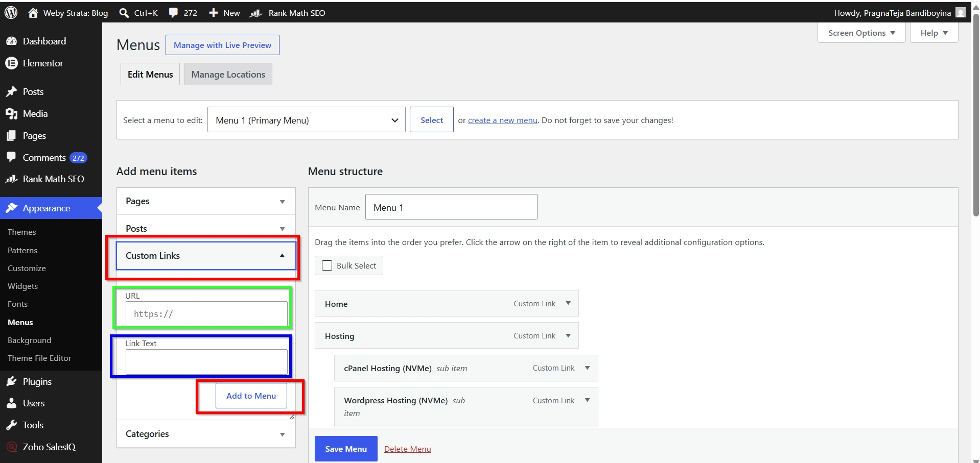The height and width of the screenshot is (463, 980).
Task: Open Fonts under Appearance
Action: [x=18, y=304]
